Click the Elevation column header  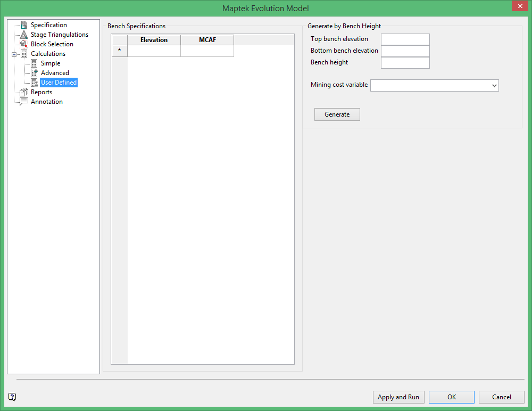click(x=154, y=40)
